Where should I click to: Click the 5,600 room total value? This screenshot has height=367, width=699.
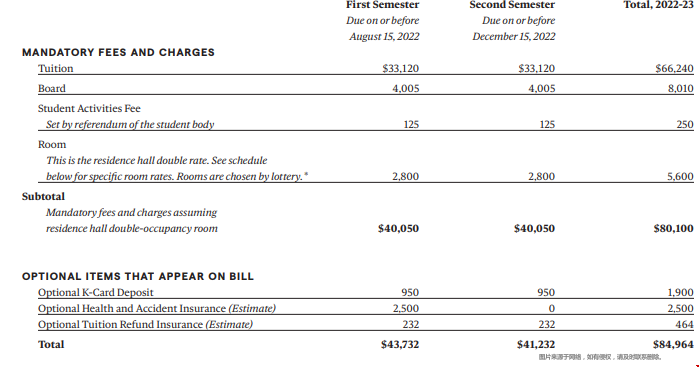(680, 176)
